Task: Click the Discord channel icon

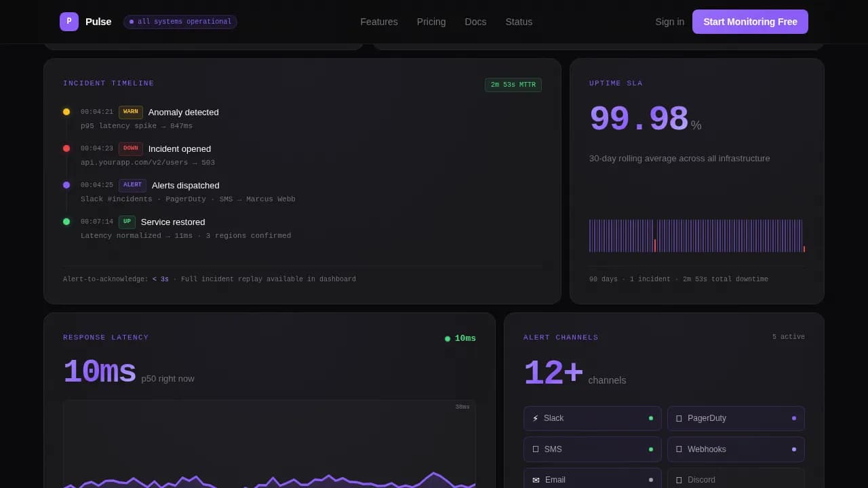Action: 679,479
